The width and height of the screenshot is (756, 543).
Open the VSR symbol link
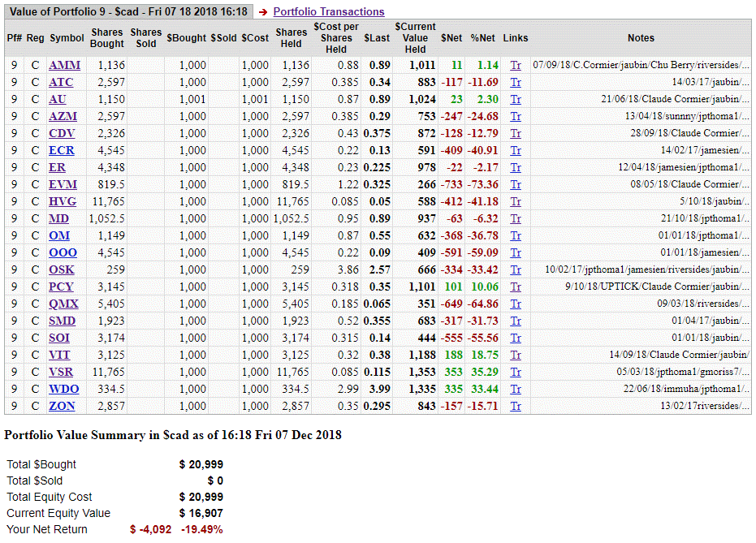62,372
